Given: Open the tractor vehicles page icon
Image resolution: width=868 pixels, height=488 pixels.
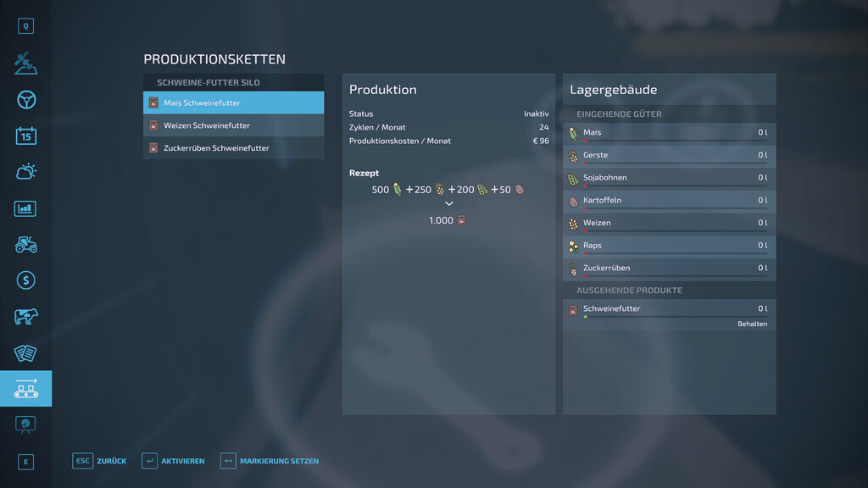Looking at the screenshot, I should coord(26,245).
